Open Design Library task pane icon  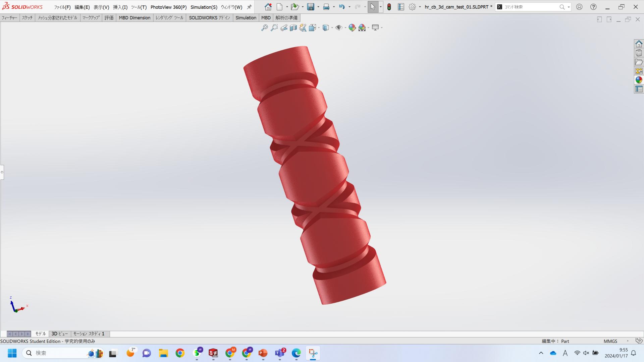pos(639,53)
